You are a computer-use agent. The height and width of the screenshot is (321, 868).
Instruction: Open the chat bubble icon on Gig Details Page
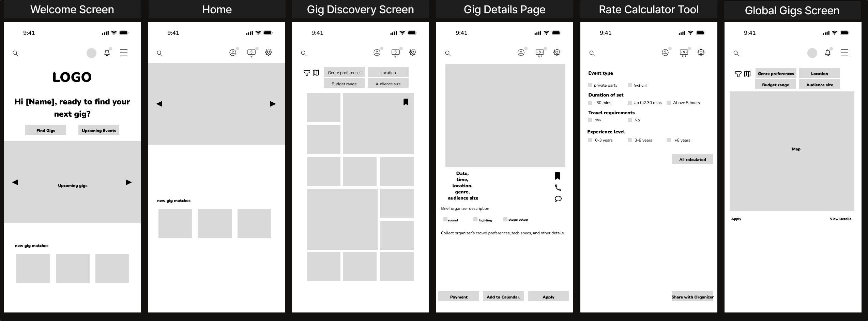click(558, 199)
